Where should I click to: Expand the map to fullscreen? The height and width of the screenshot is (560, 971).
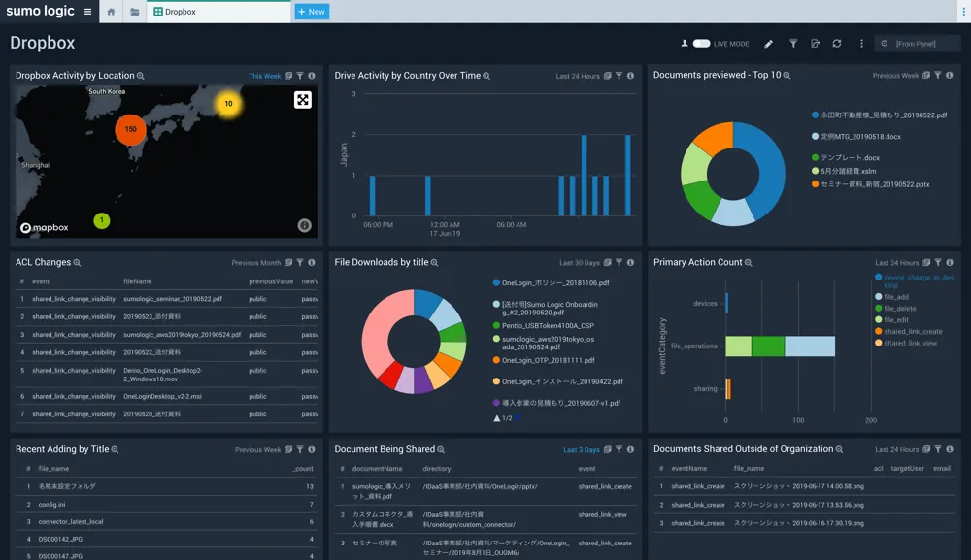pyautogui.click(x=302, y=100)
